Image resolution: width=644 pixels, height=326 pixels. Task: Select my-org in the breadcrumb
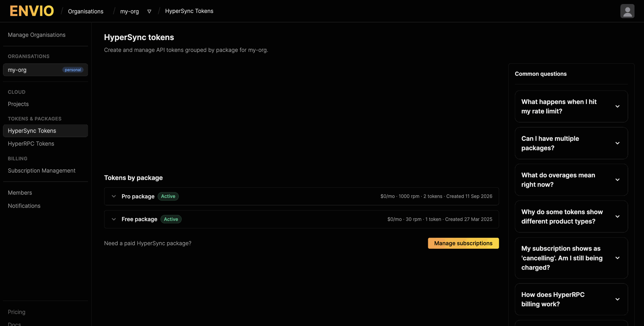click(130, 11)
